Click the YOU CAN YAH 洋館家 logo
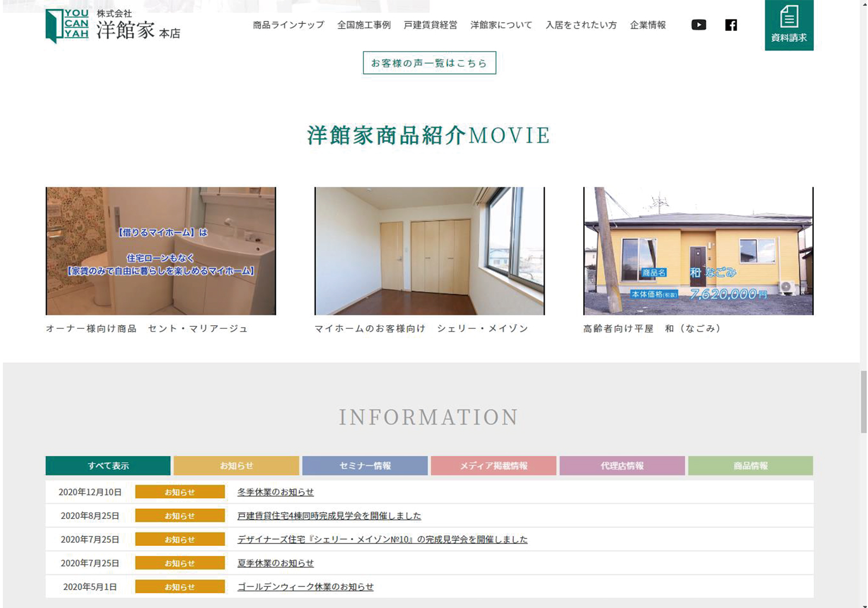 click(113, 26)
